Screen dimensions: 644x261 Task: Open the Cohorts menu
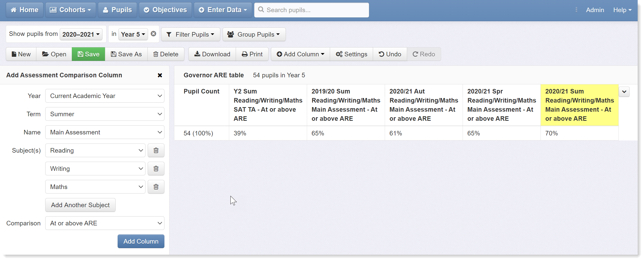pos(71,10)
